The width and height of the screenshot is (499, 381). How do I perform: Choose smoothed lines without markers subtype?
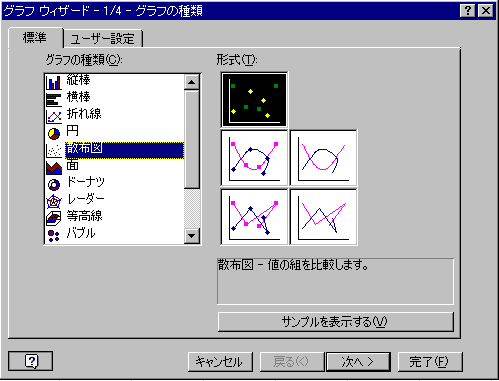324,158
